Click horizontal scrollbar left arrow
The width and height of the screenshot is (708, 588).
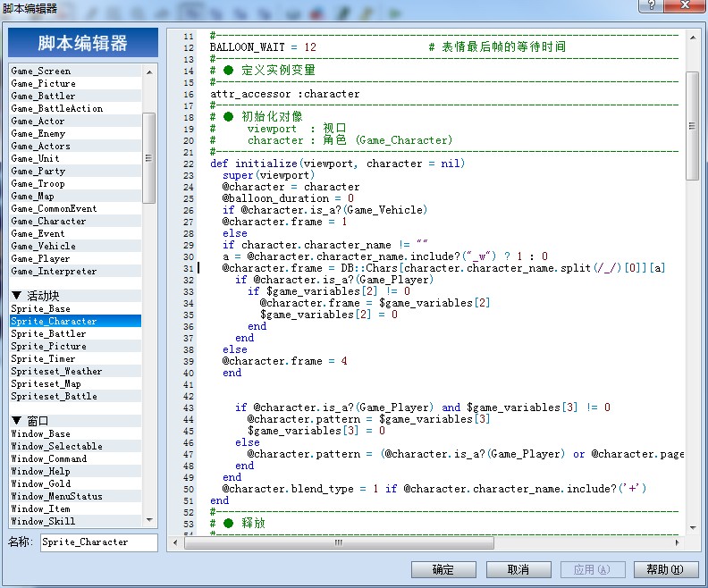click(175, 543)
